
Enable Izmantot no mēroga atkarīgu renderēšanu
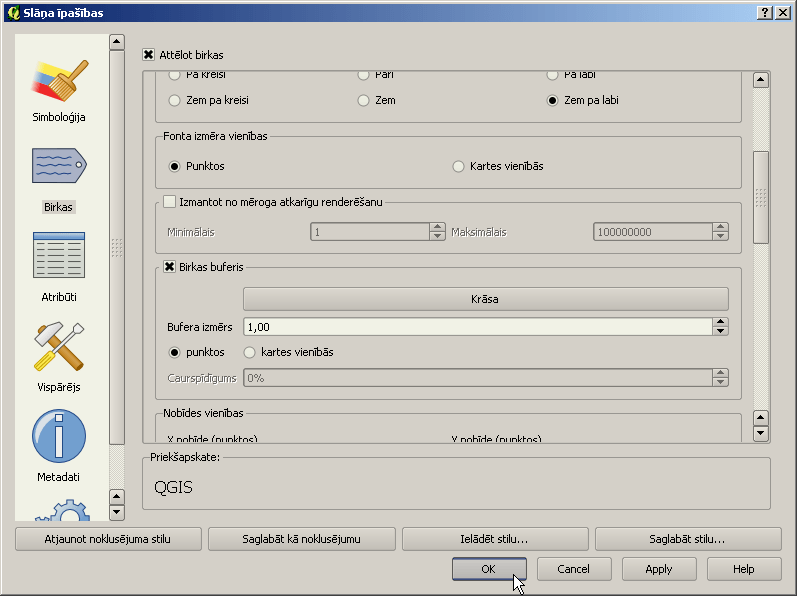click(169, 202)
